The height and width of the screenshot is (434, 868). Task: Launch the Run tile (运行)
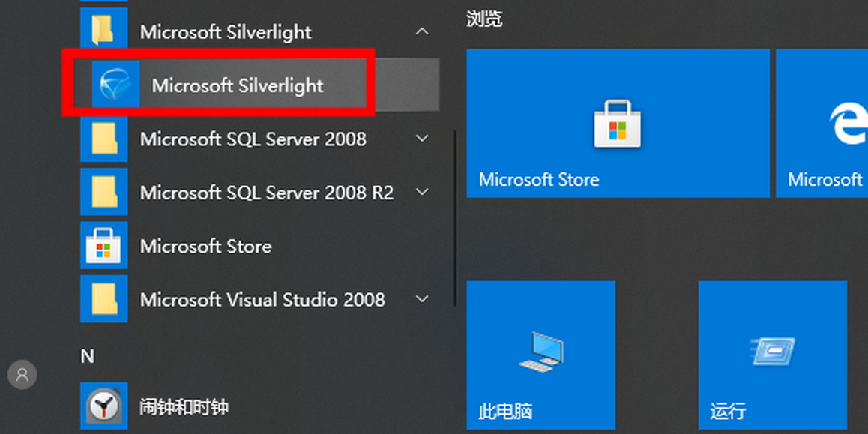click(x=772, y=355)
